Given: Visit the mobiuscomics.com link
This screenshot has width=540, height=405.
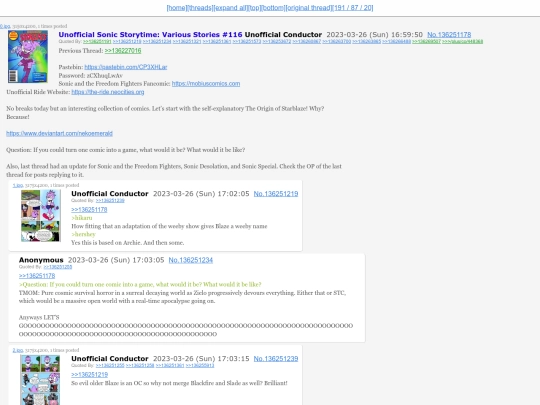Looking at the screenshot, I should (x=206, y=84).
